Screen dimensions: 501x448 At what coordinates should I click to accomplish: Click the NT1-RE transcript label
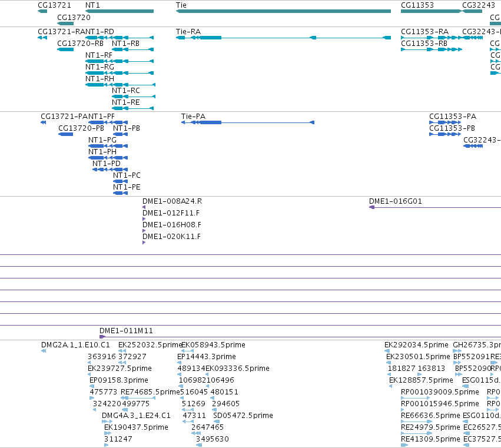coord(125,102)
